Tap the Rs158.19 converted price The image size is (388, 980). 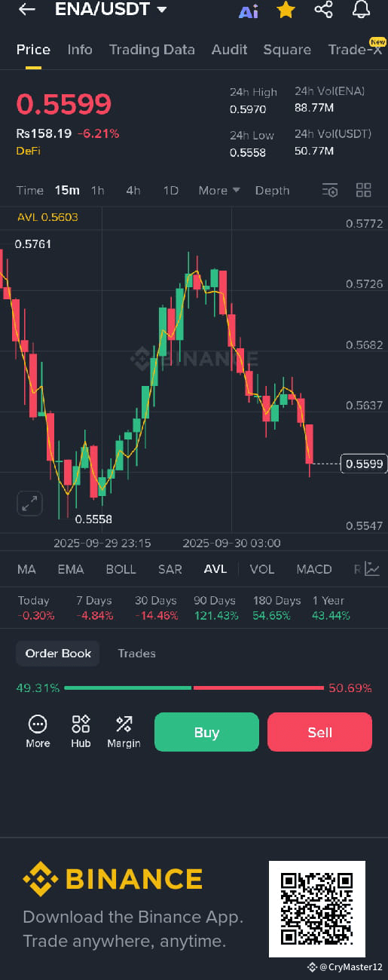tap(44, 133)
